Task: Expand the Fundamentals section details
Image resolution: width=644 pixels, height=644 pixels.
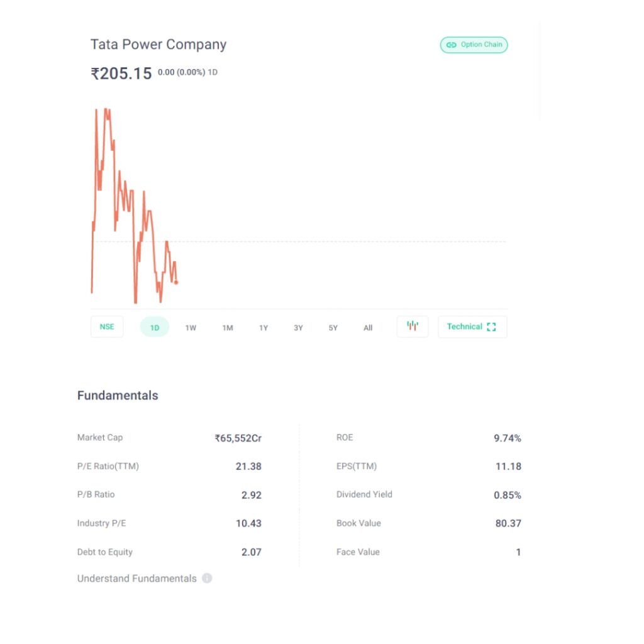Action: coord(118,396)
